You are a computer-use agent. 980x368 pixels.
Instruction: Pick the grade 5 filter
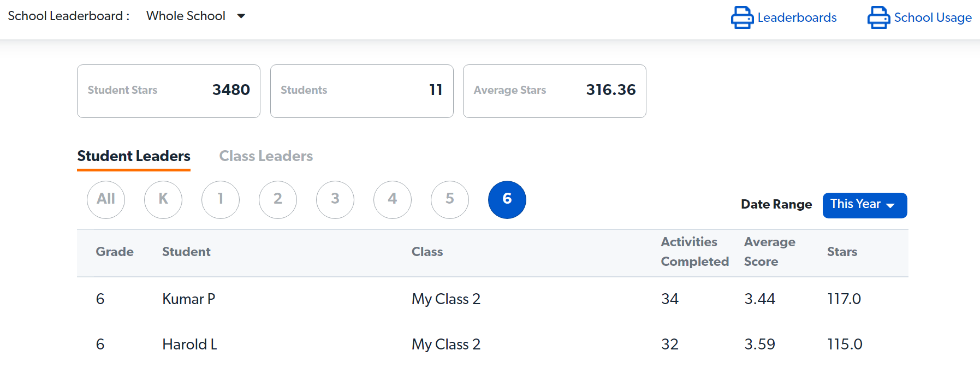point(450,199)
